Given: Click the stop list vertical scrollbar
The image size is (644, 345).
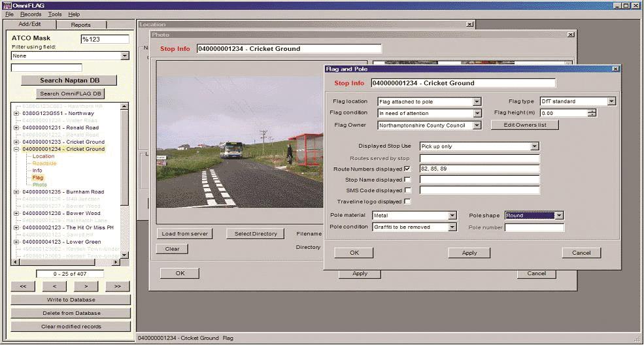Looking at the screenshot, I should point(124,180).
